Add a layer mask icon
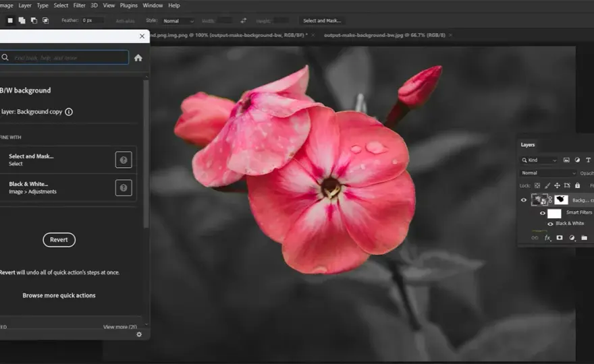Screen dimensions: 594x364 coord(560,238)
